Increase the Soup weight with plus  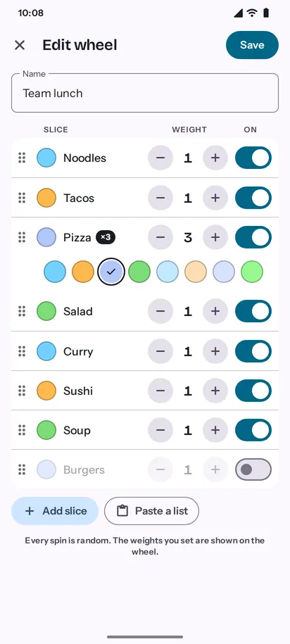click(215, 431)
